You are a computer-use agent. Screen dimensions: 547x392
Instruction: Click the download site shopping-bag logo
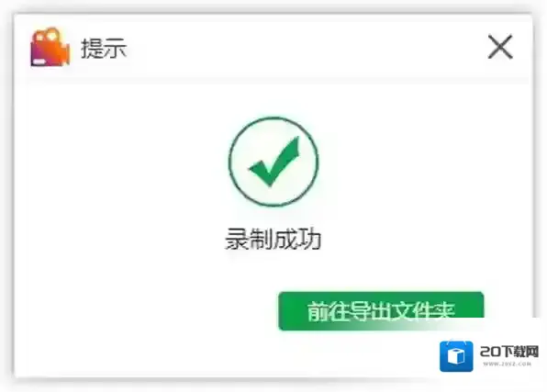pos(456,356)
